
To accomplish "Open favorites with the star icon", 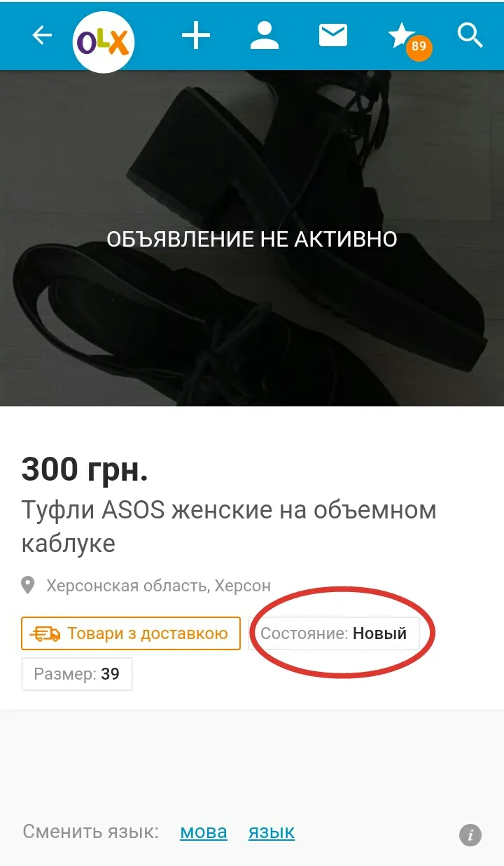I will 401,34.
